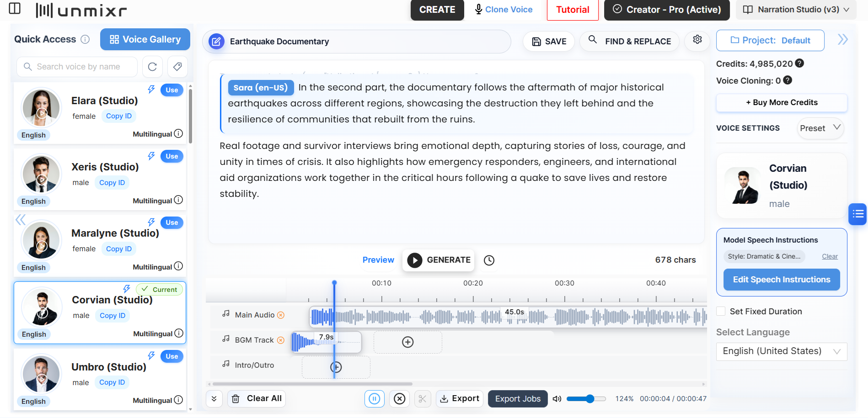Expand the English (United States) language dropdown
Image resolution: width=868 pixels, height=418 pixels.
(x=781, y=351)
